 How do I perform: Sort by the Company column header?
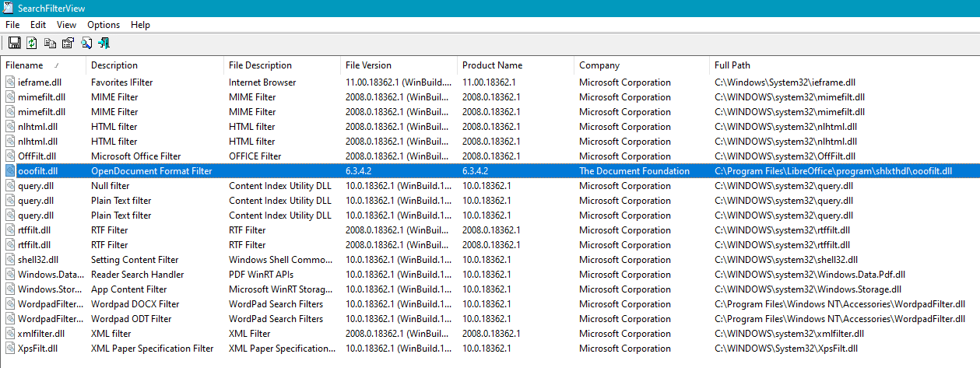point(599,65)
